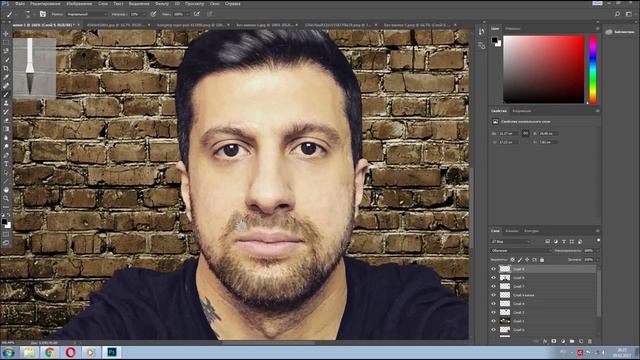Viewport: 640px width, 360px height.
Task: Click the hue slider strip
Action: tap(593, 69)
